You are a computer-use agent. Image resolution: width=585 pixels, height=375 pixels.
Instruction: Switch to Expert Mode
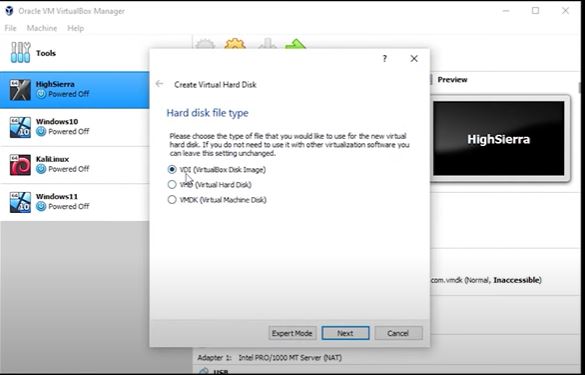tap(292, 333)
